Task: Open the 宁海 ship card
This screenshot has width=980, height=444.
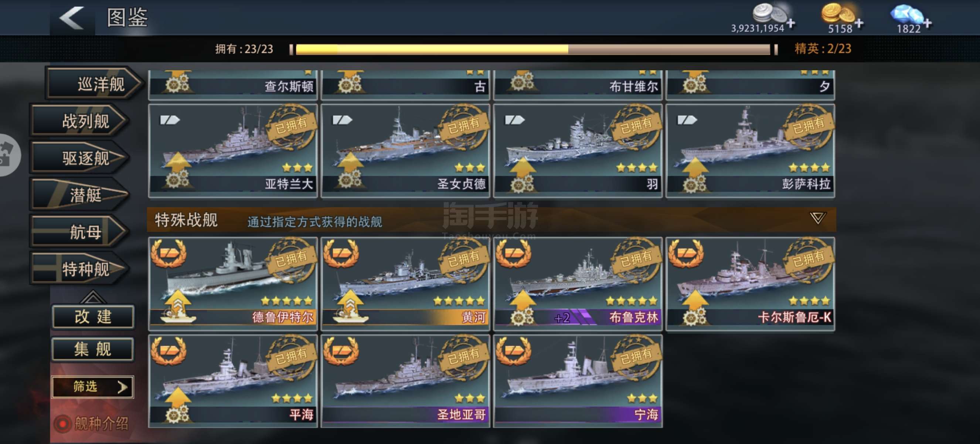Action: [x=578, y=381]
